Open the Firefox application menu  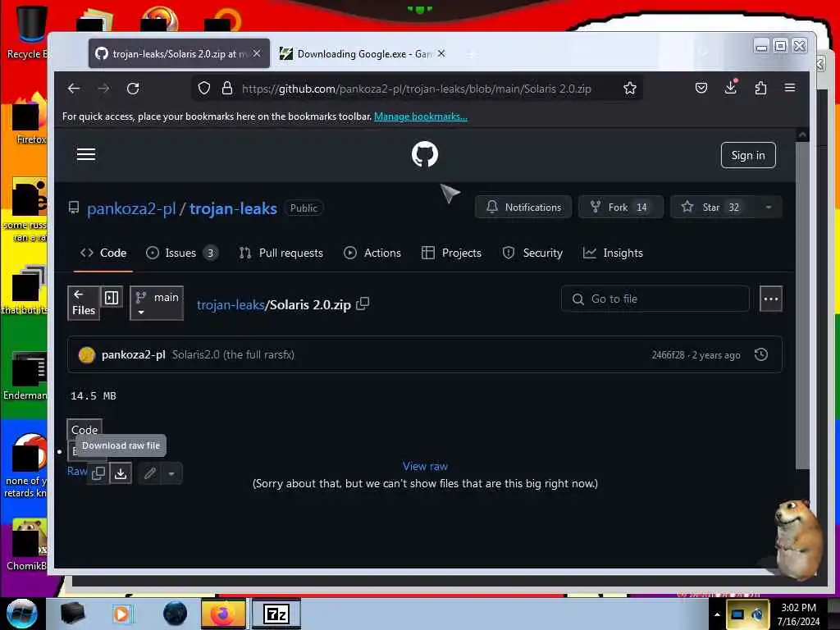[x=790, y=88]
